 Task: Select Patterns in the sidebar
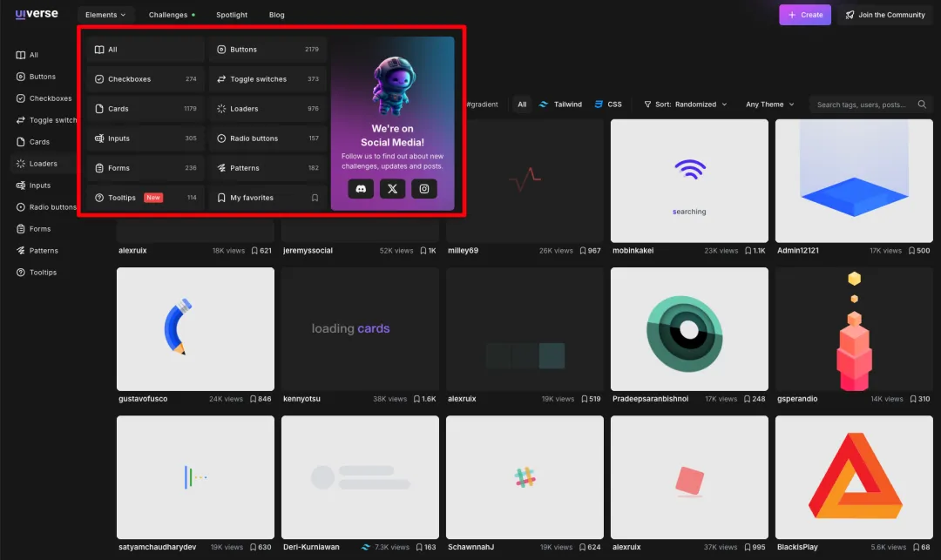tap(43, 250)
